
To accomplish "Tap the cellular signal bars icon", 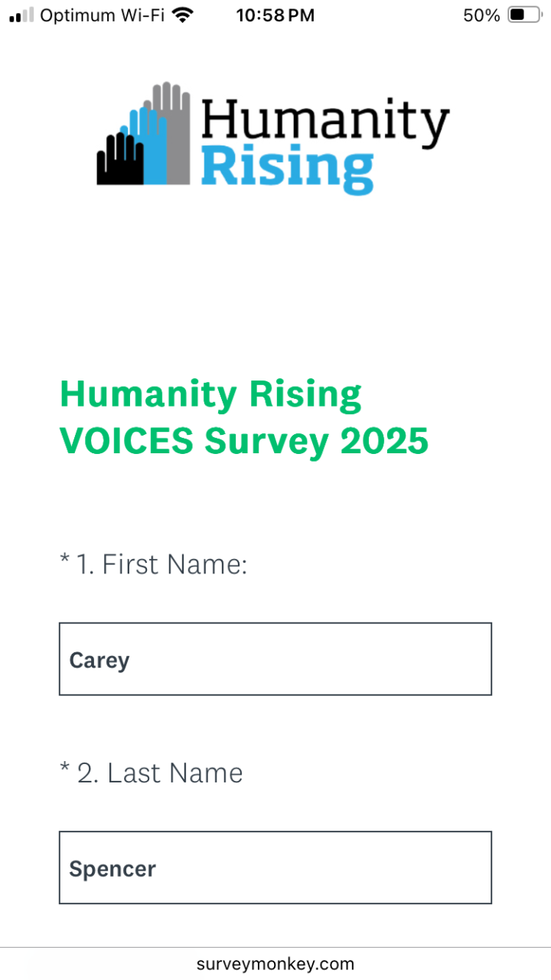I will pos(21,15).
